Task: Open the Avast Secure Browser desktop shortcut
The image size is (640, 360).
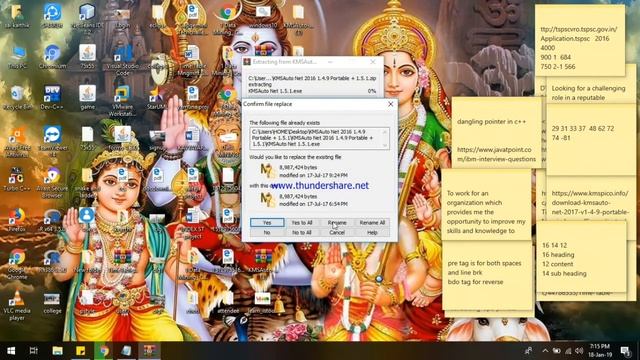Action: click(x=52, y=182)
